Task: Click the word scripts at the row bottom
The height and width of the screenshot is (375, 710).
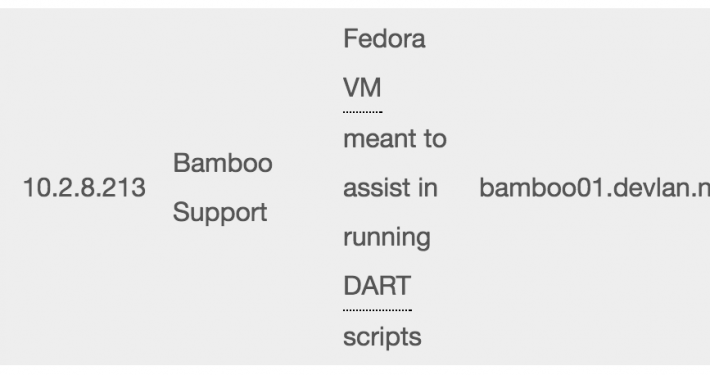Action: point(382,337)
